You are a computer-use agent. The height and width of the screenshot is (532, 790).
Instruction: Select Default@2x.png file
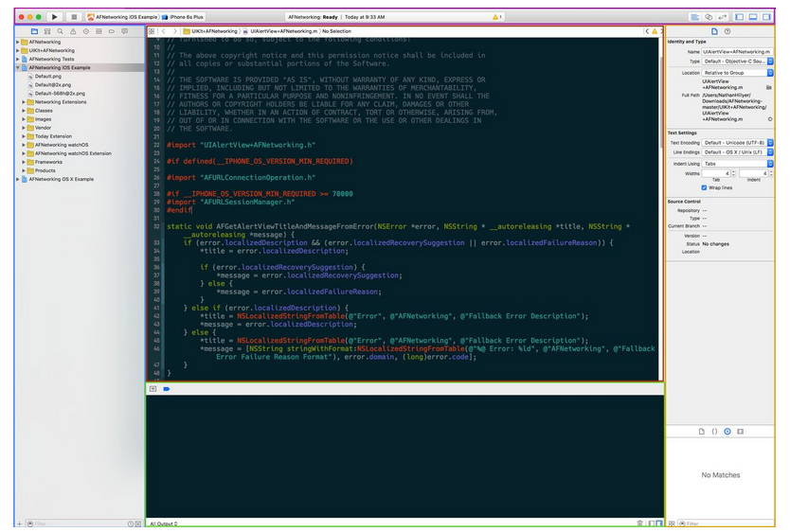[x=52, y=85]
